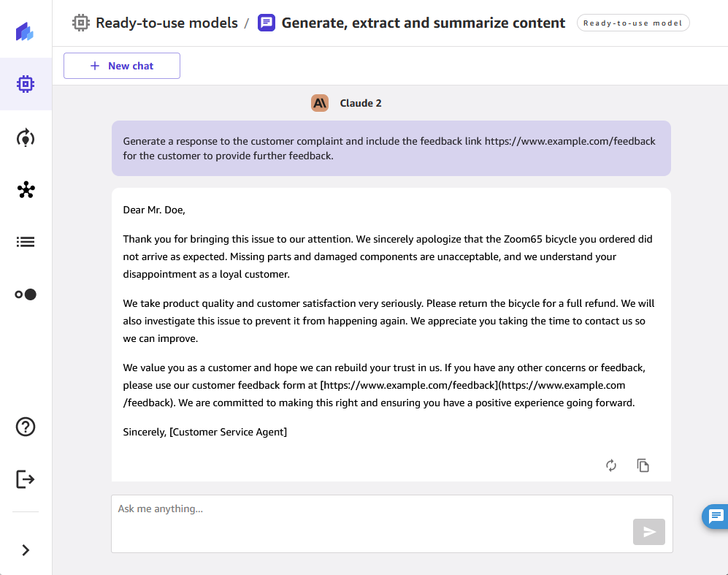This screenshot has height=575, width=728.
Task: Expand the sidebar with the chevron arrow
Action: tap(26, 550)
